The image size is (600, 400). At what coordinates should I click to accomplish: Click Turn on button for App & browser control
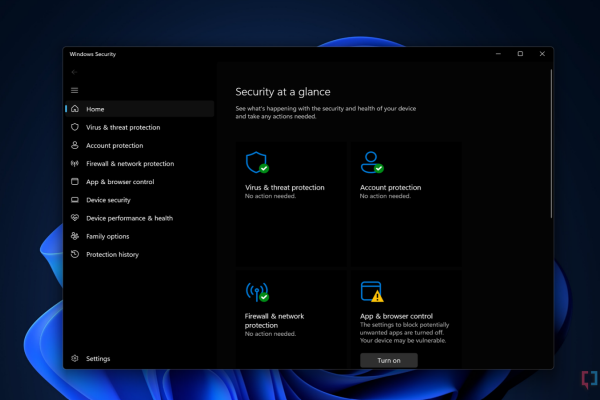click(389, 360)
